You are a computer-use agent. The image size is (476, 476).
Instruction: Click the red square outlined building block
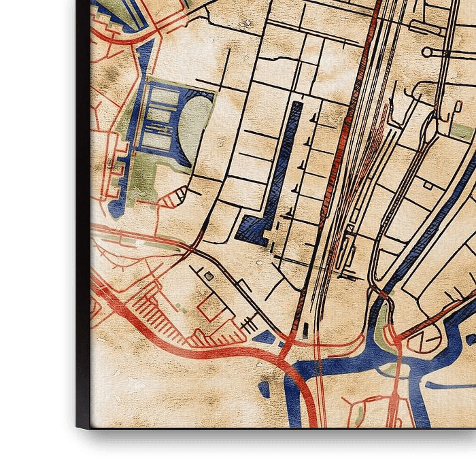point(210,309)
